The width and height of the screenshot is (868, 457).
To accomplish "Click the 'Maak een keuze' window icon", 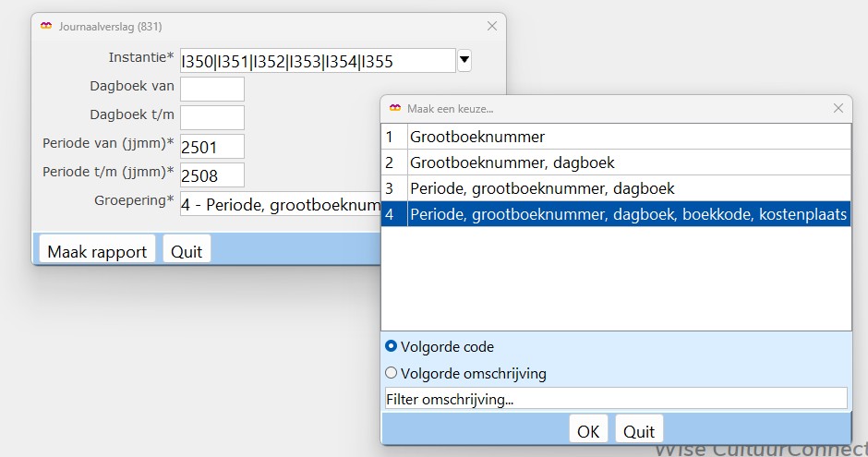I will coord(395,108).
